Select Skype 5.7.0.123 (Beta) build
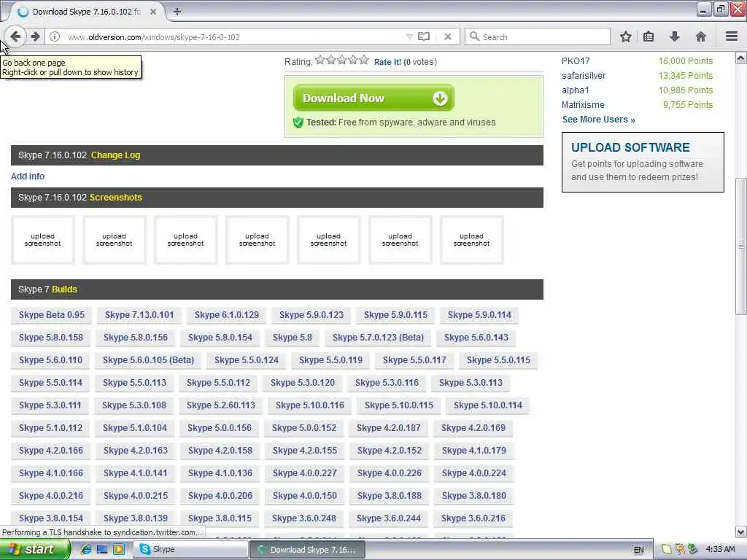This screenshot has width=747, height=560. (379, 338)
